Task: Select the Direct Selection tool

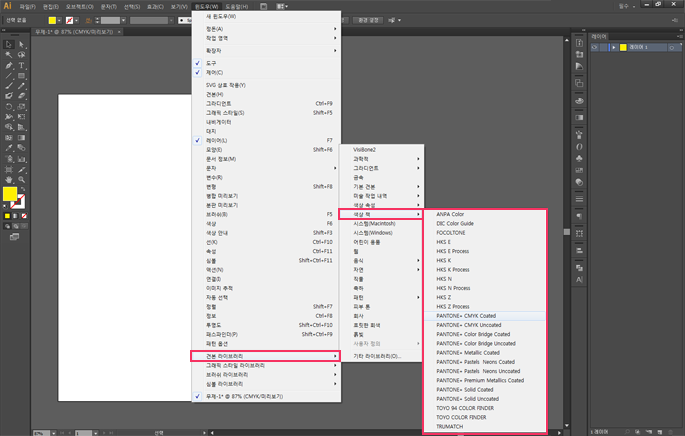Action: click(x=21, y=45)
